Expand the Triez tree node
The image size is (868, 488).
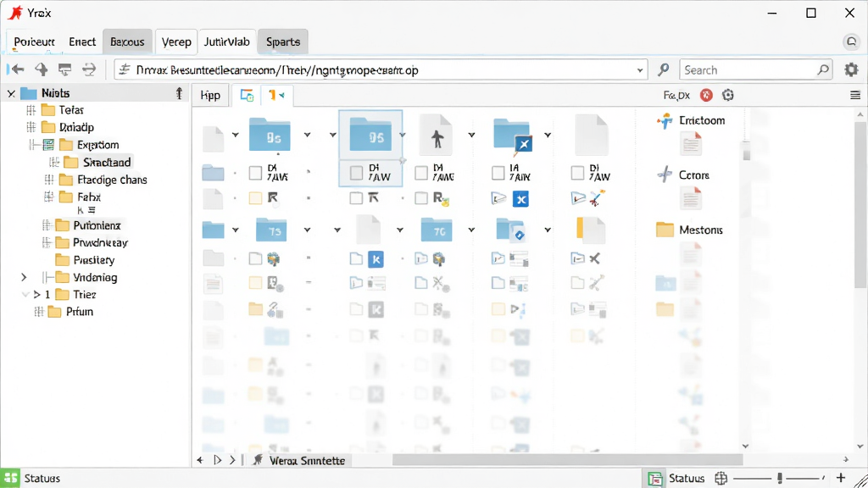tap(37, 294)
